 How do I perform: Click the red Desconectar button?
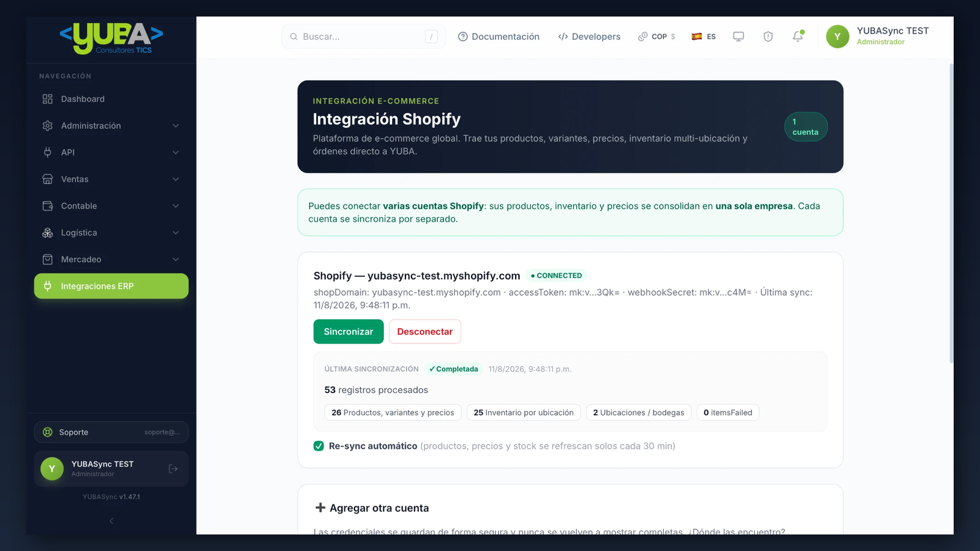click(x=425, y=332)
